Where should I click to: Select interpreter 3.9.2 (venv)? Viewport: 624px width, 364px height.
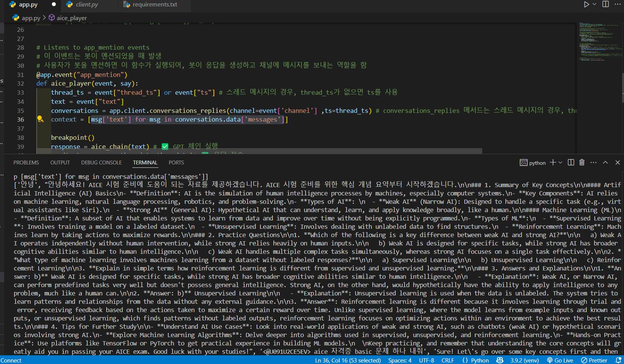pos(525,360)
